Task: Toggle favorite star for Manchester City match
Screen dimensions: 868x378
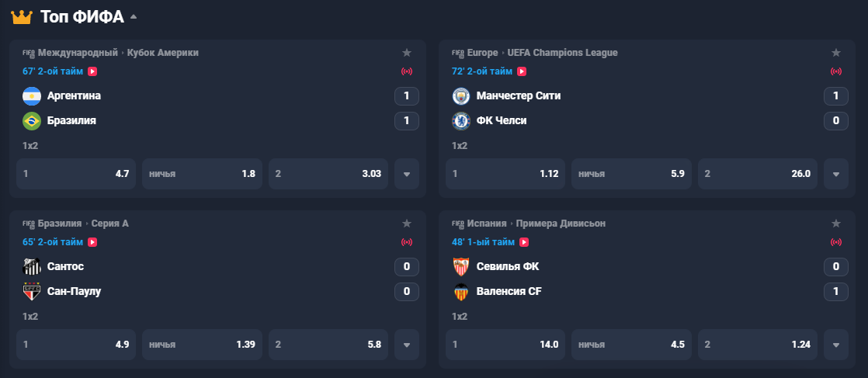Action: pos(836,53)
